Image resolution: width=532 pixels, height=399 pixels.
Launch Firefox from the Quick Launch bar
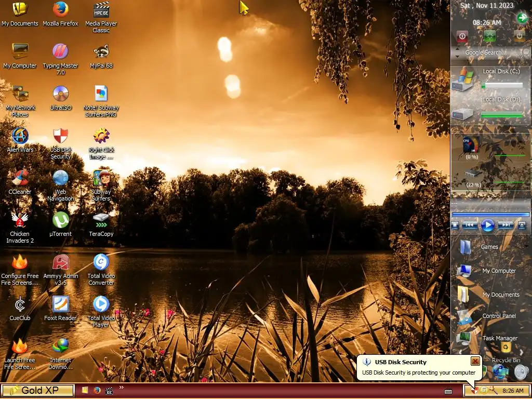97,391
